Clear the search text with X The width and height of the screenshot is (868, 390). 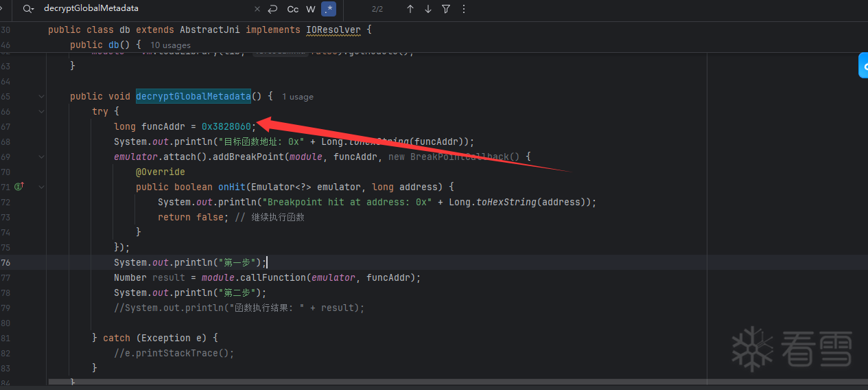(x=257, y=9)
